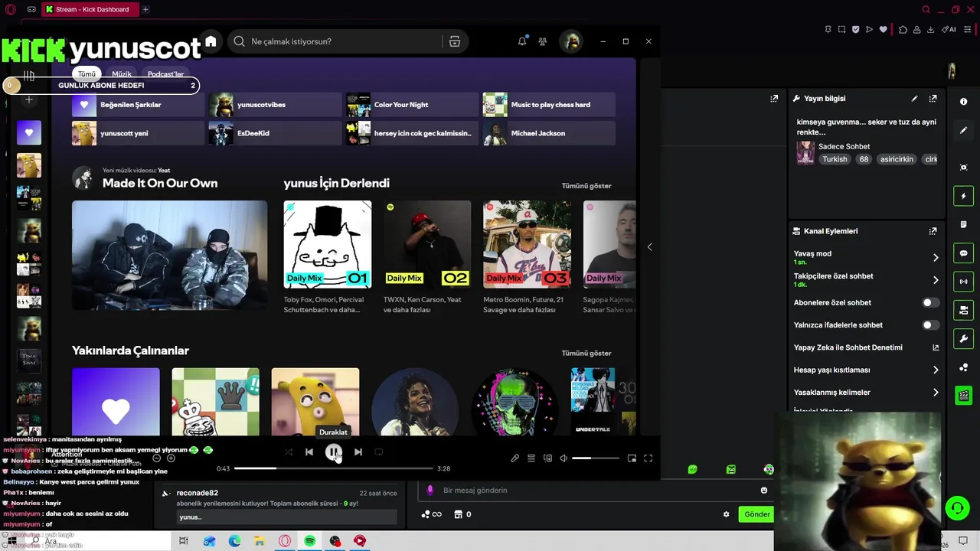The image size is (980, 551).
Task: Toggle wrench panel icon in Kick sidebar
Action: pyautogui.click(x=963, y=339)
